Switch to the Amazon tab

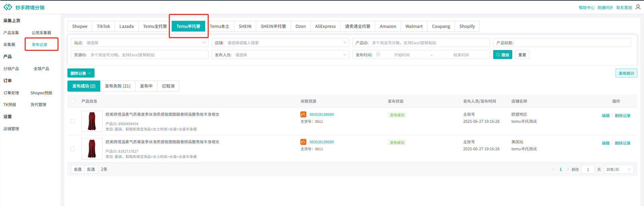[388, 26]
